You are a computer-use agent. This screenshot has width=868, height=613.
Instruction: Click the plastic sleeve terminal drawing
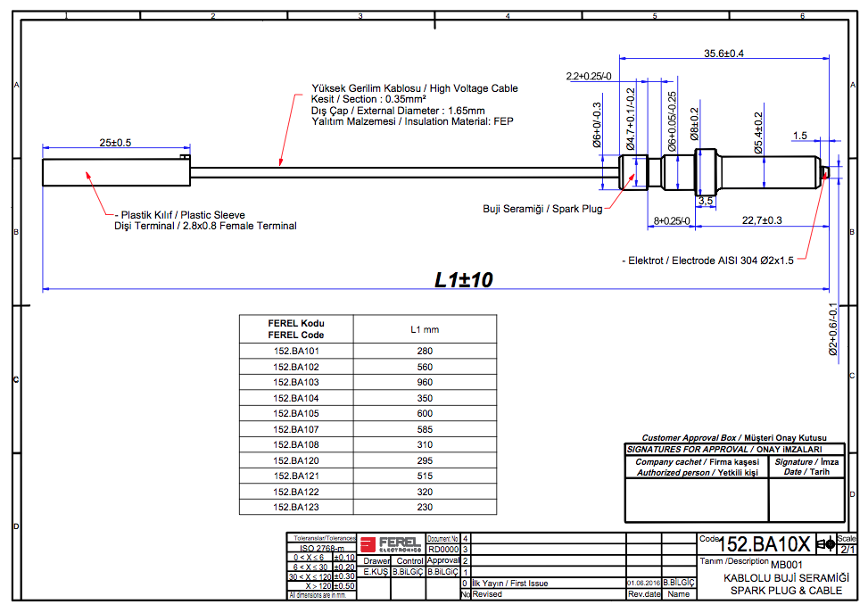click(x=116, y=170)
